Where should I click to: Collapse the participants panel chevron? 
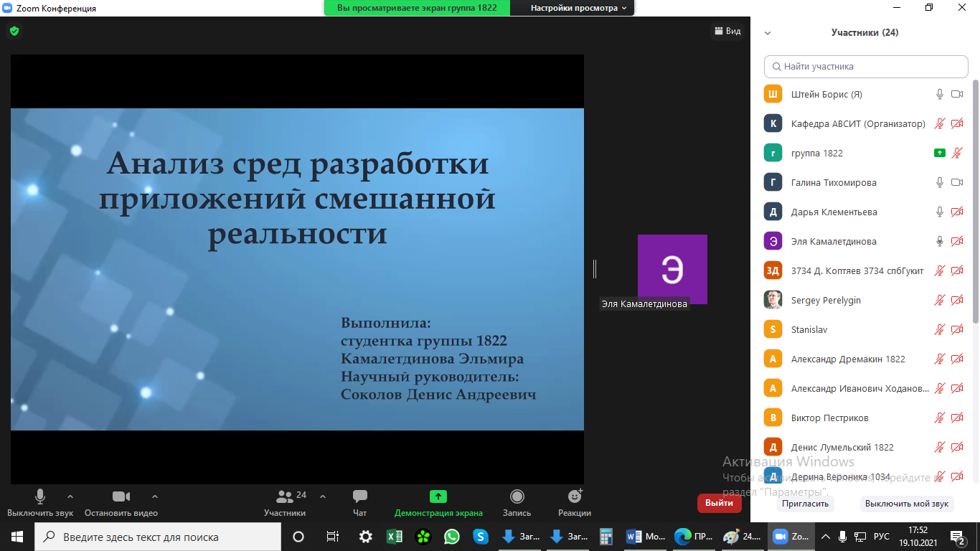tap(768, 33)
